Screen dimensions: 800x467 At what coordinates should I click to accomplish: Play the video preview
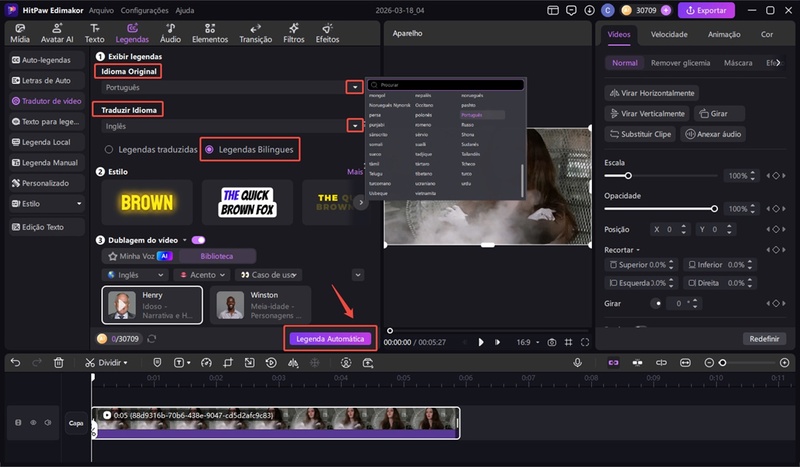[x=481, y=342]
